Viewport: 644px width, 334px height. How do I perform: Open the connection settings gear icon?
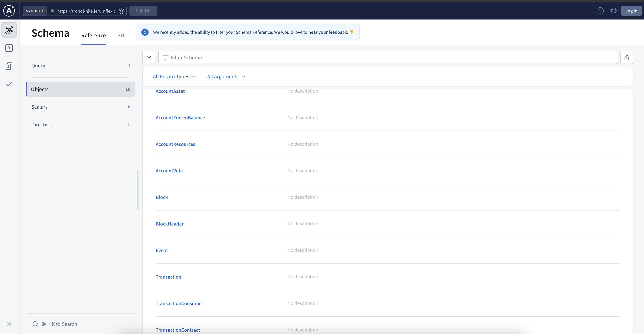click(122, 11)
